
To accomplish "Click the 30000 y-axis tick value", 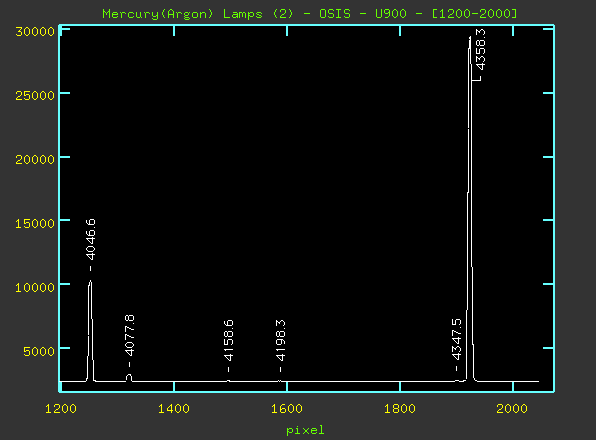I will (35, 32).
